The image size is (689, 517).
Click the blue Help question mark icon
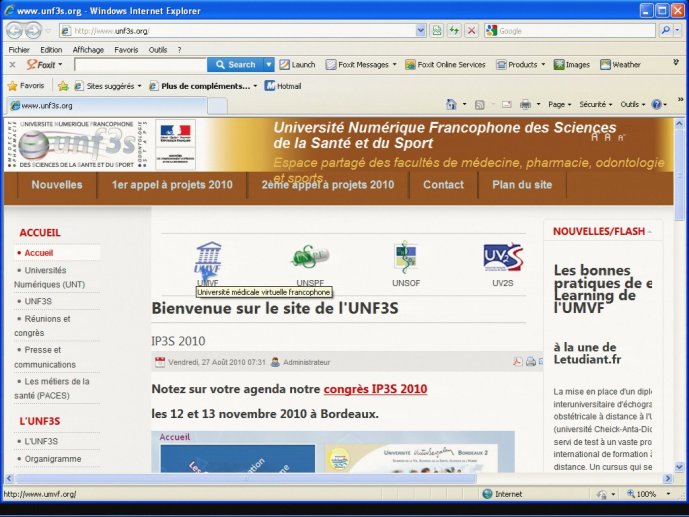pos(656,105)
